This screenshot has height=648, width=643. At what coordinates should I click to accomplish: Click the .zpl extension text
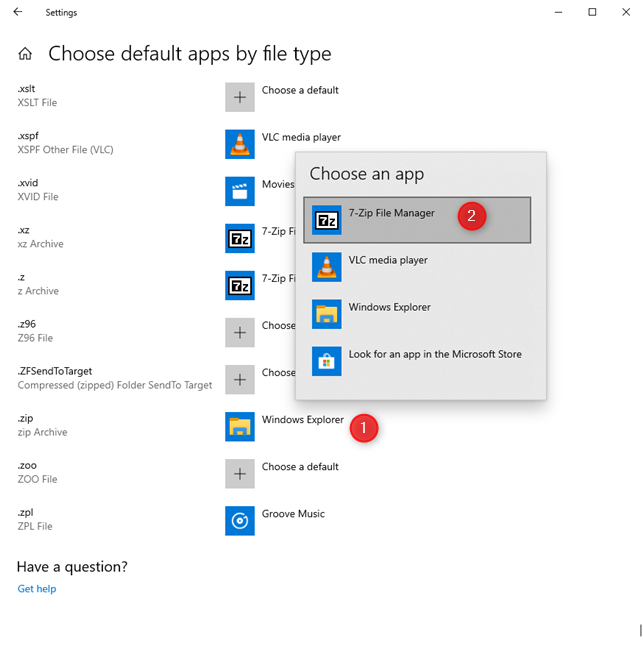(x=25, y=512)
